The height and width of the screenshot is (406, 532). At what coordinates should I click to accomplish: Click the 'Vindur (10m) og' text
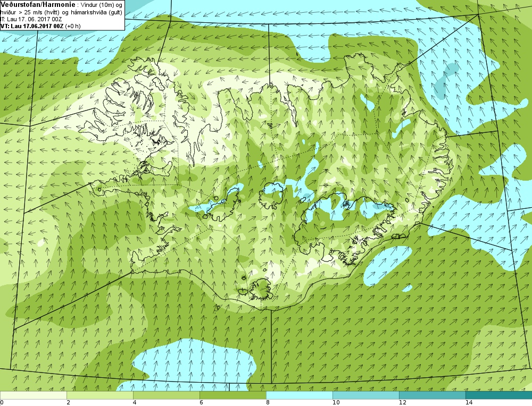[x=102, y=5]
